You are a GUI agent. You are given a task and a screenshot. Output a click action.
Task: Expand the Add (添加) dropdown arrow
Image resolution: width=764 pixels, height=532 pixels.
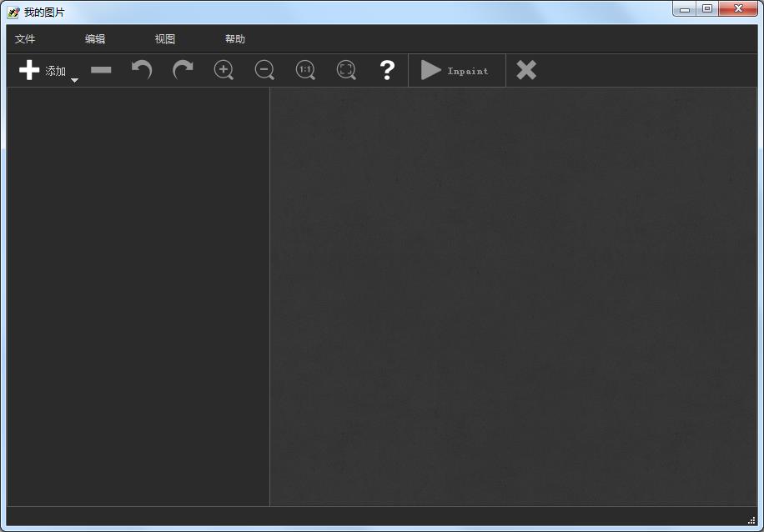[74, 80]
